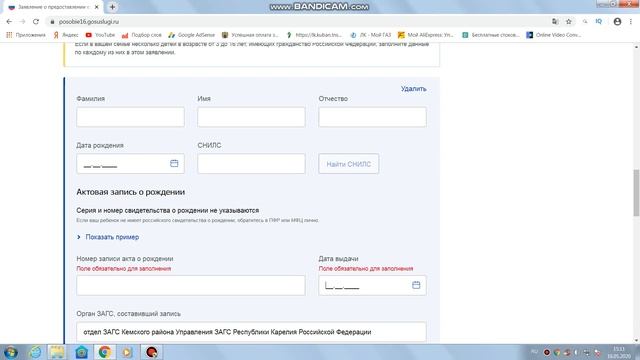640x360 pixels.
Task: Open the Подбор слов bookmark
Action: (142, 35)
